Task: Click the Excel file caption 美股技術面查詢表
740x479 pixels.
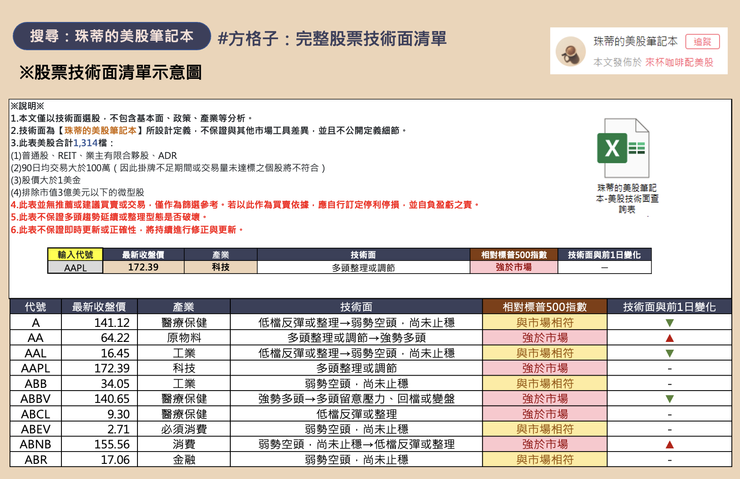Action: pos(626,198)
